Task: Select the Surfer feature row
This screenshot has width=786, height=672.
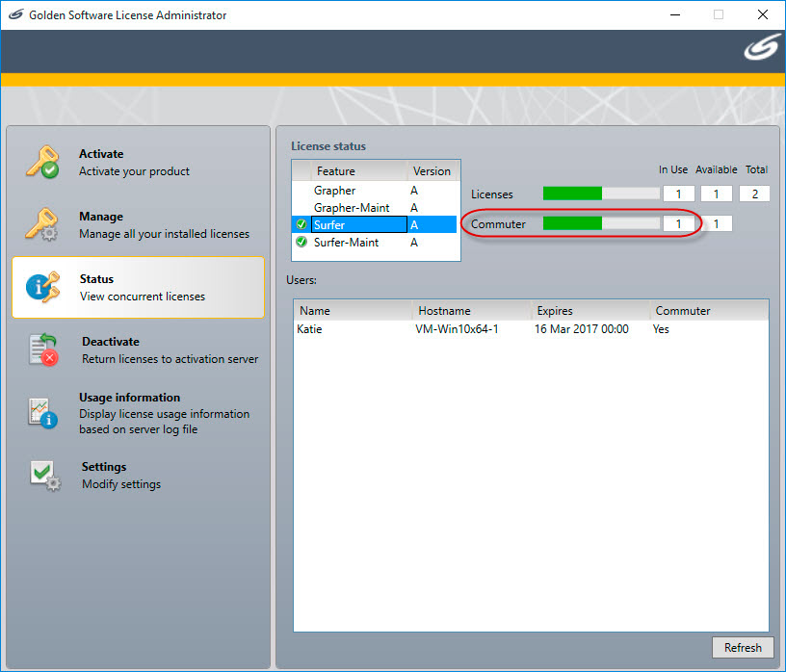Action: (x=376, y=224)
